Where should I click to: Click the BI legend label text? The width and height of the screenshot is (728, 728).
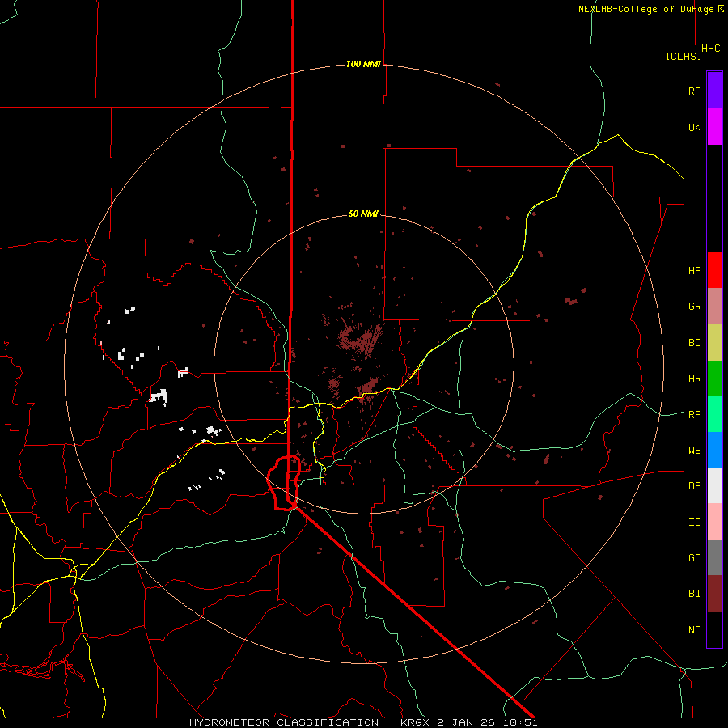(694, 594)
